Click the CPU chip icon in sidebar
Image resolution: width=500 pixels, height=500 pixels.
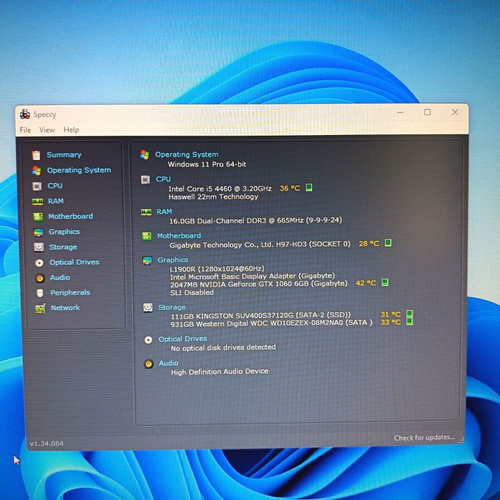(37, 186)
